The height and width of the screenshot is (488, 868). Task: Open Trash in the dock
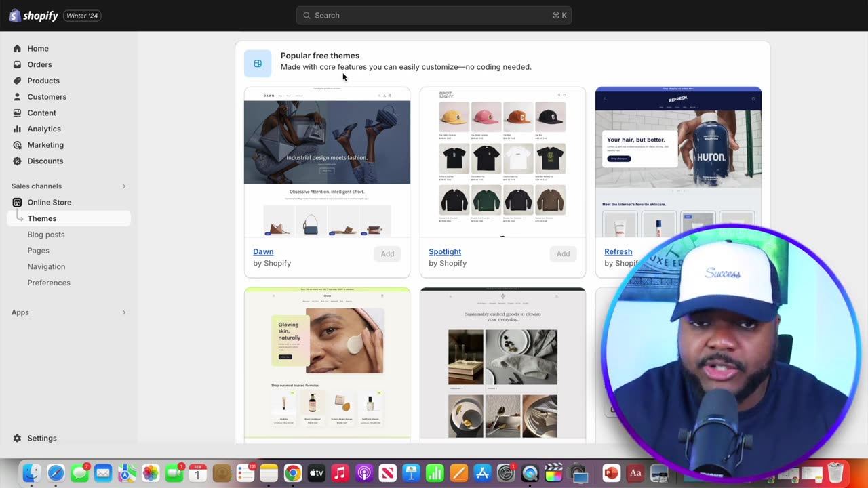(x=835, y=472)
